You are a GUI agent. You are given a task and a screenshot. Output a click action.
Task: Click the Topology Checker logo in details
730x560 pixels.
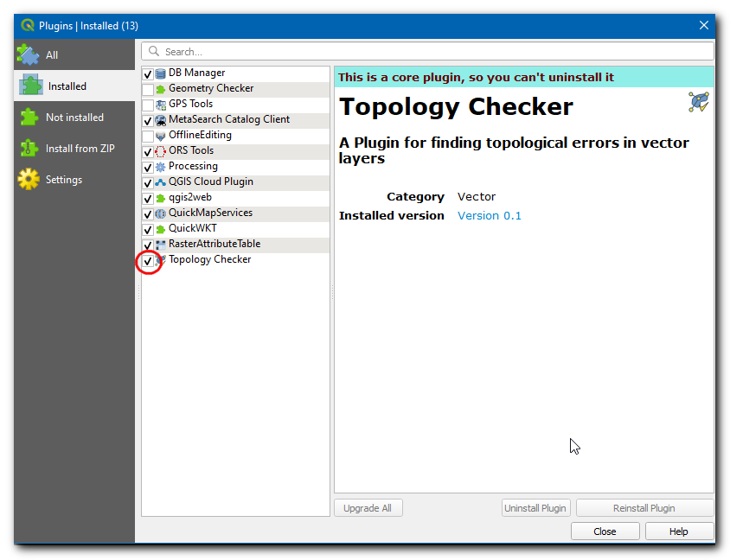698,102
